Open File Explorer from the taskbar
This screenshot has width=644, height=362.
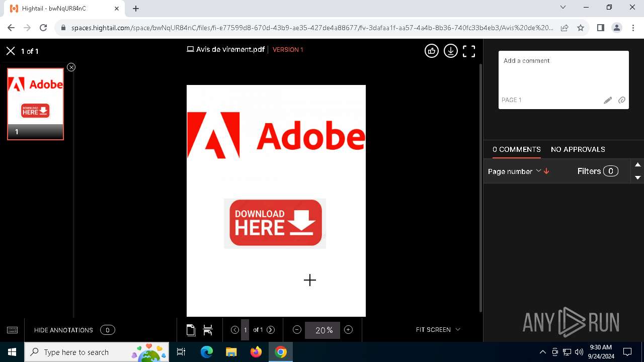231,352
